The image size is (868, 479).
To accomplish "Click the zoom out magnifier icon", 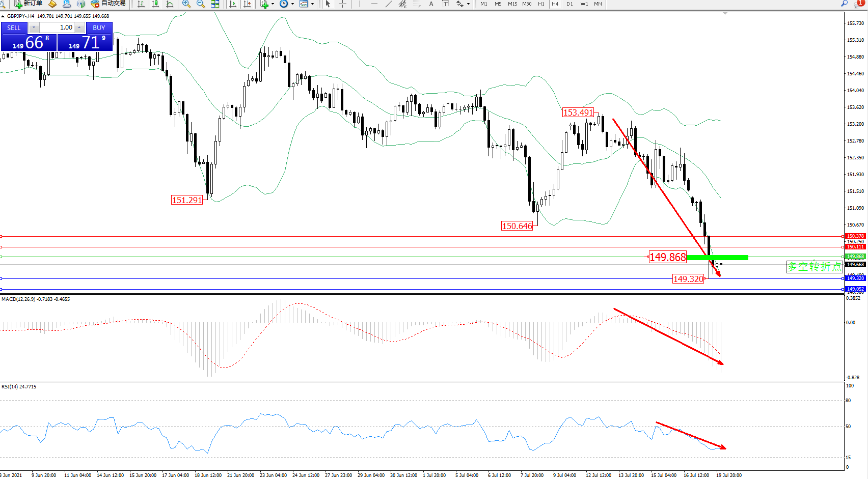I will click(201, 4).
